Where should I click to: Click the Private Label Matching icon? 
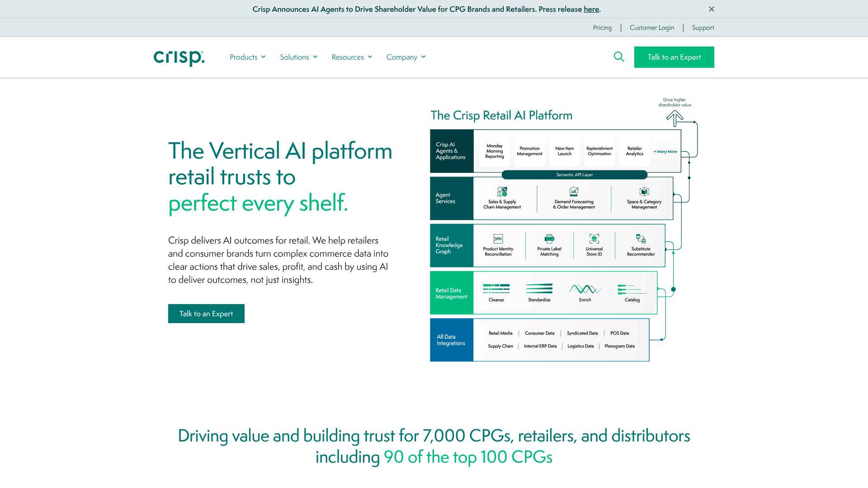[549, 239]
